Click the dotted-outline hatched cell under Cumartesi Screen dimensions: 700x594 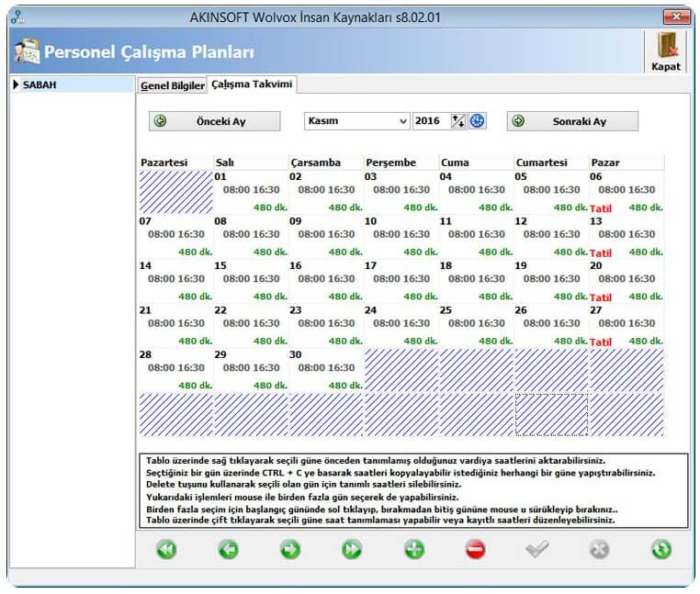pyautogui.click(x=551, y=415)
